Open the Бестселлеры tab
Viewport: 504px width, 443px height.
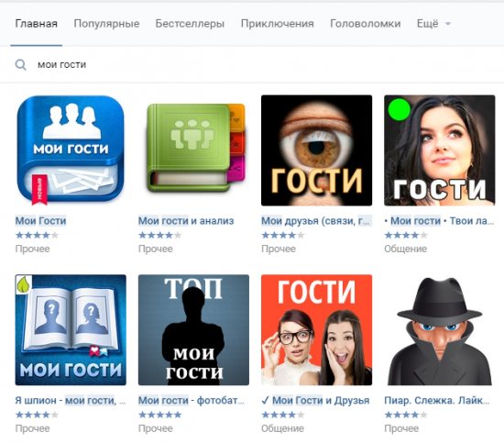coord(190,24)
